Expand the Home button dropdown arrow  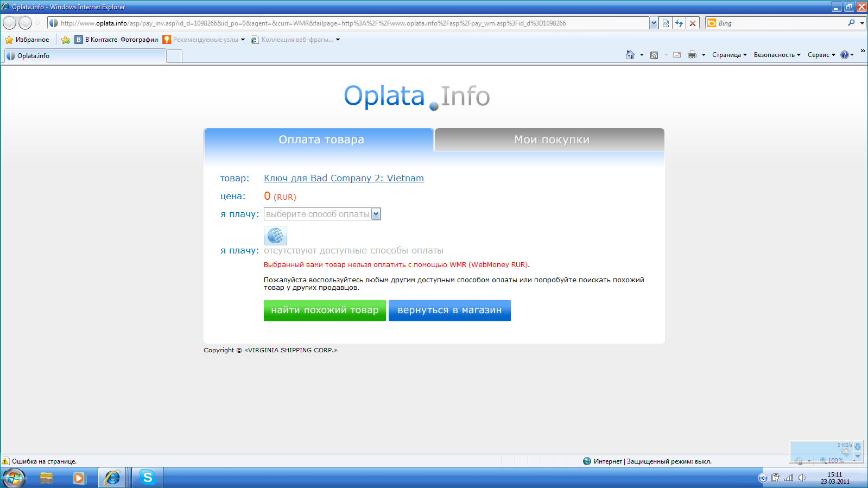[x=642, y=55]
